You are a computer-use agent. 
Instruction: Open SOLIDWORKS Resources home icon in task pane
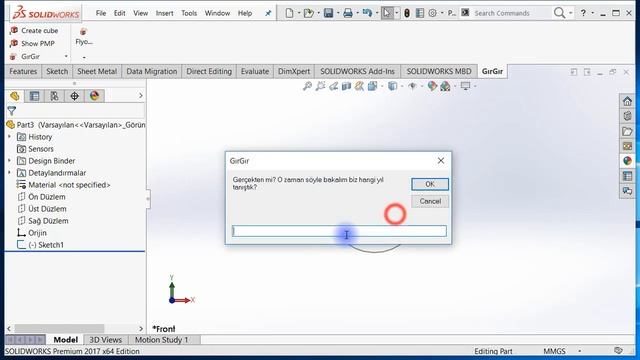[627, 101]
